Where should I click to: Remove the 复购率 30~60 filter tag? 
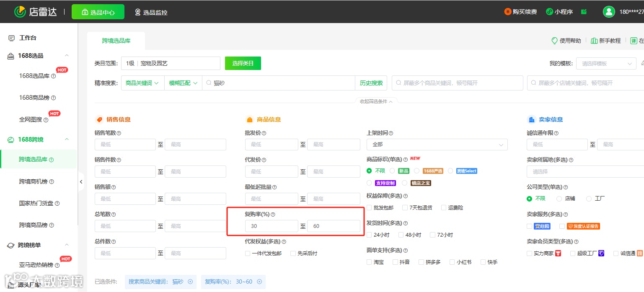259,282
